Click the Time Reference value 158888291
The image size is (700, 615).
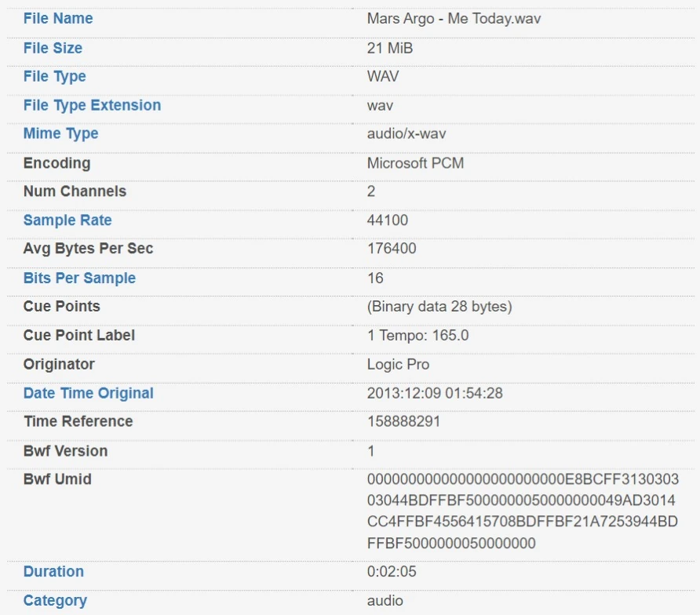(x=403, y=421)
